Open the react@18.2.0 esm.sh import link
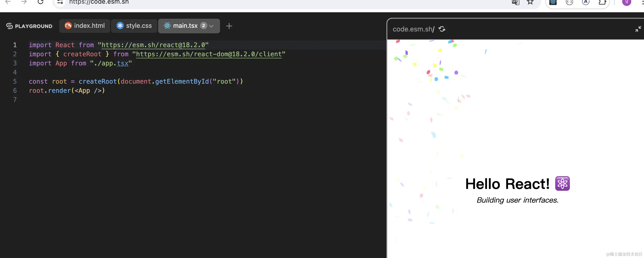The image size is (644, 258). [x=153, y=45]
